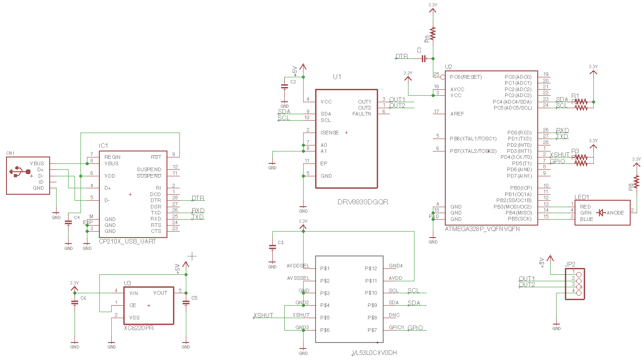644x360 pixels.
Task: Click the RST pin name on IC1
Action: (156, 157)
